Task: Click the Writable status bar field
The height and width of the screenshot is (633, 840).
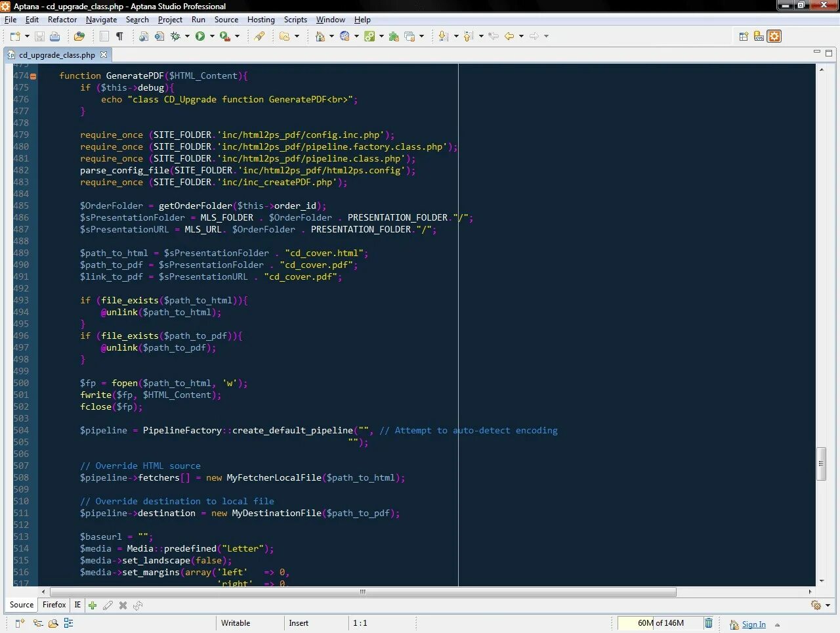Action: [249, 623]
